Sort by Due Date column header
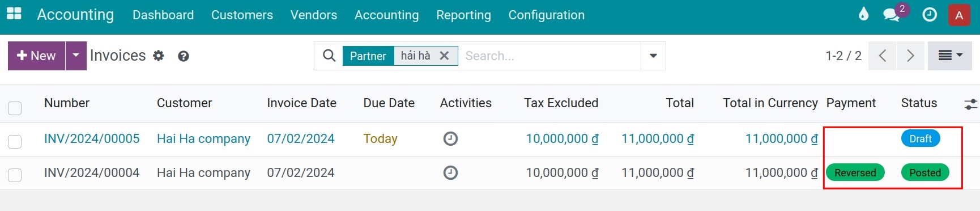Image resolution: width=980 pixels, height=211 pixels. point(389,103)
